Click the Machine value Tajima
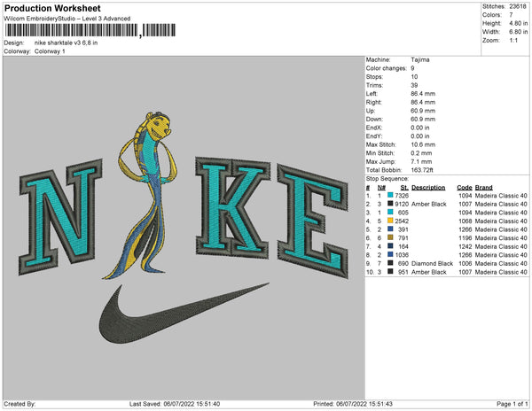This screenshot has height=411, width=532. 420,59
